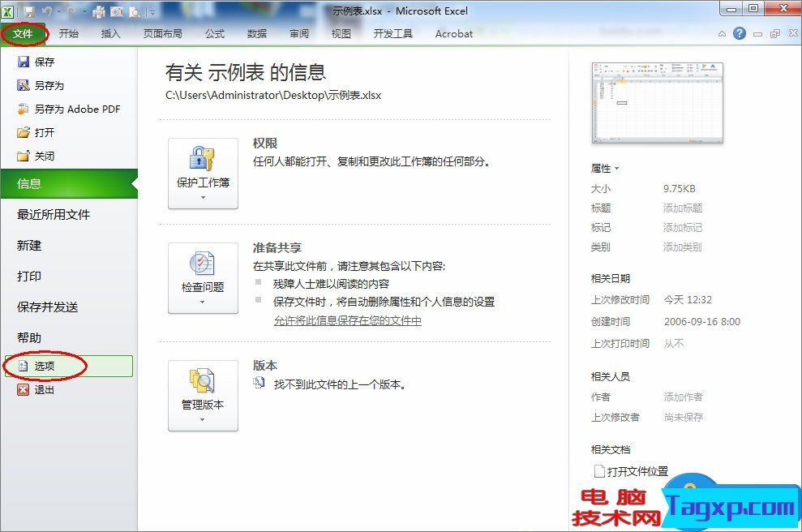Expand the Manage Versions (管理版本) dropdown
This screenshot has width=802, height=532.
203,396
